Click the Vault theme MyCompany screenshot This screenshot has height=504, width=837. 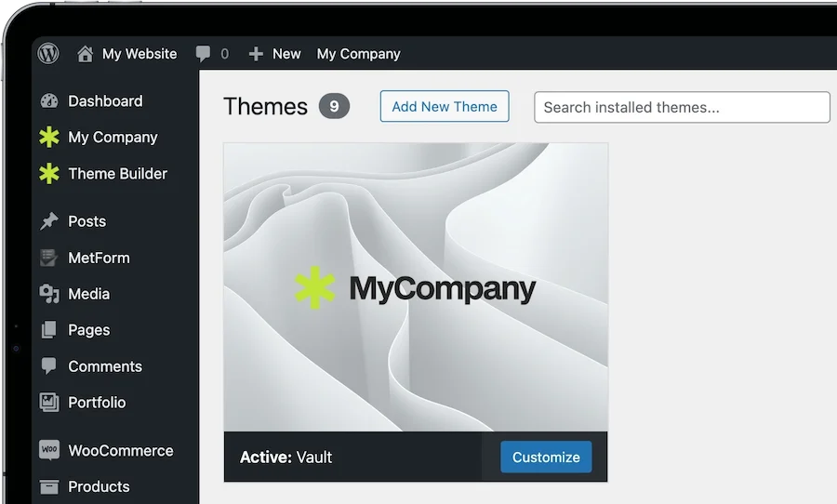416,287
